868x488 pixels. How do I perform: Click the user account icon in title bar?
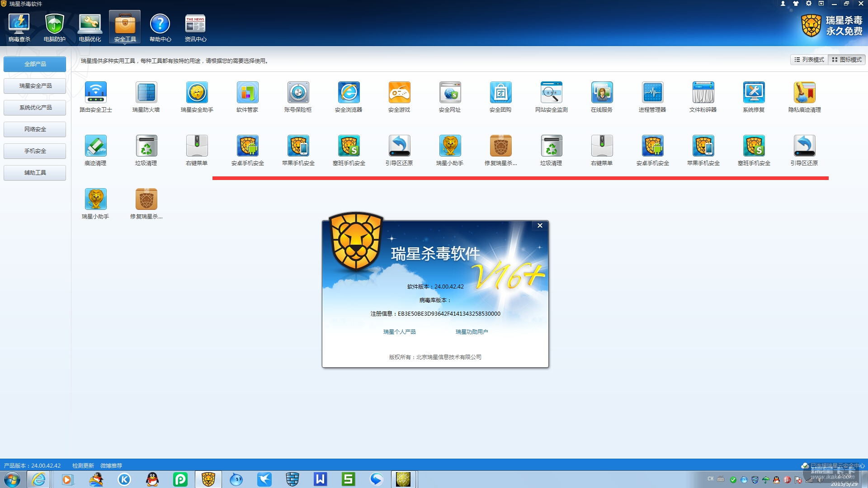(x=783, y=4)
